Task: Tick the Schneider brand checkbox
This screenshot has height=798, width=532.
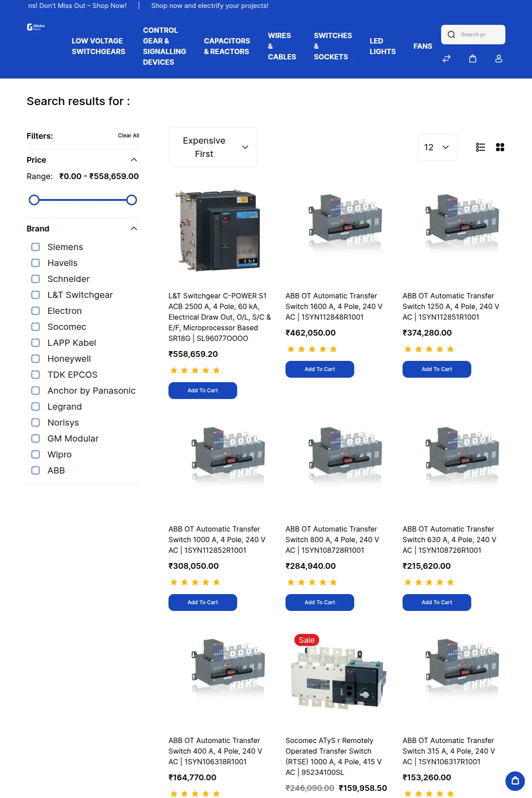Action: coord(35,279)
